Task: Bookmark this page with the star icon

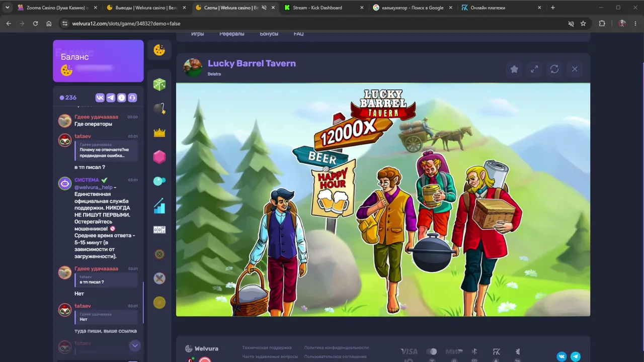Action: tap(583, 24)
